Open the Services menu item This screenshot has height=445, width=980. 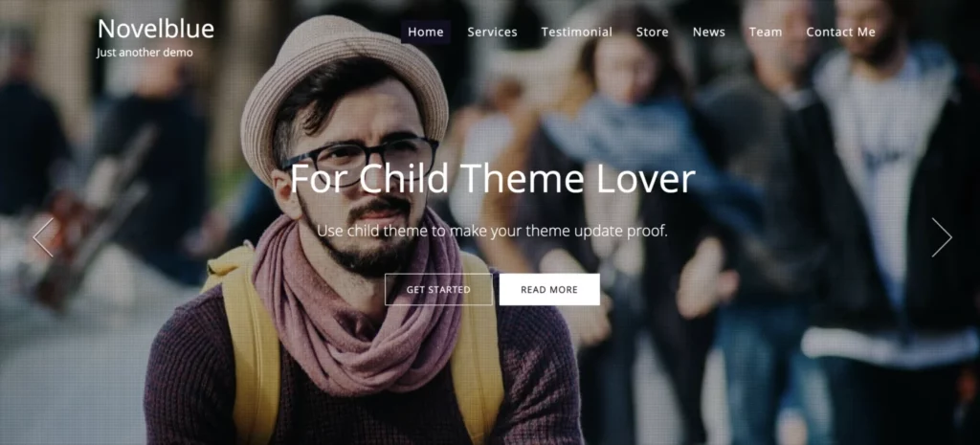tap(493, 32)
